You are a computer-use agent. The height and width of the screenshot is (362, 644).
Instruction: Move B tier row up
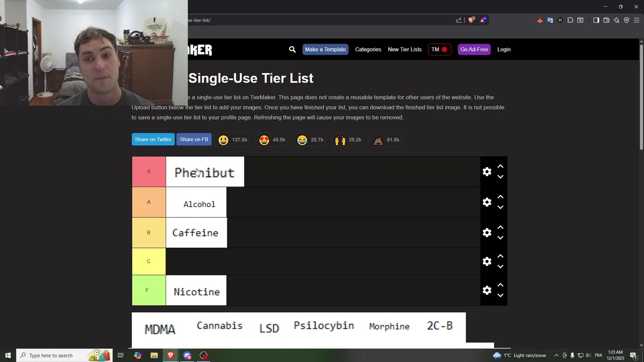(x=500, y=228)
